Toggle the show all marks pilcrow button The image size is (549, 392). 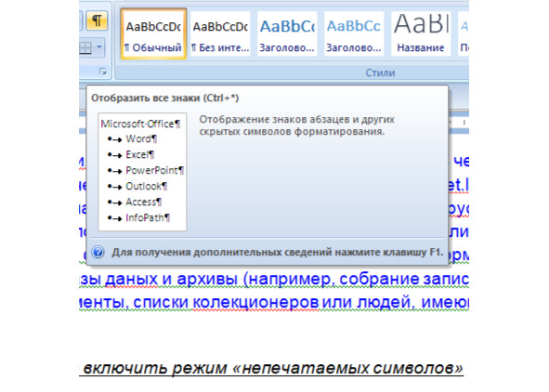[x=97, y=21]
